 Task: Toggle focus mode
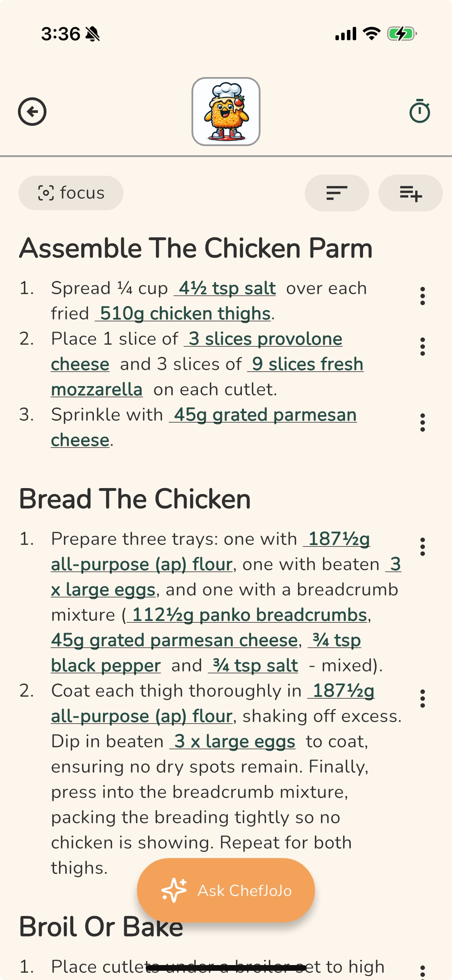pos(71,193)
